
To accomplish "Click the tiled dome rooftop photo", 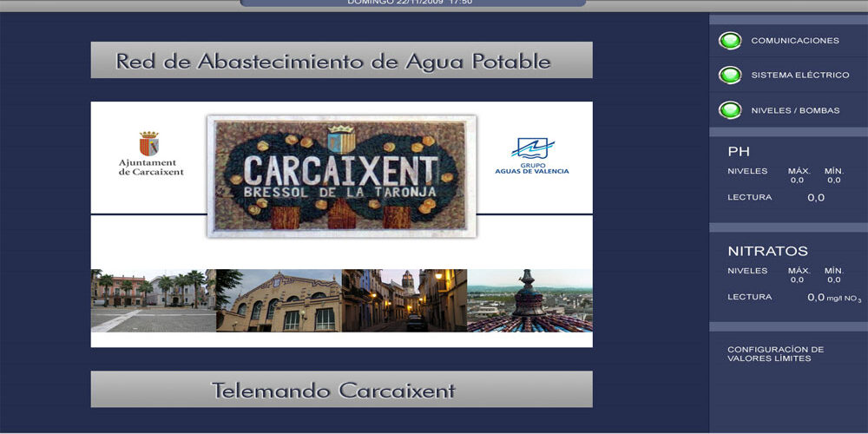I will tap(529, 300).
